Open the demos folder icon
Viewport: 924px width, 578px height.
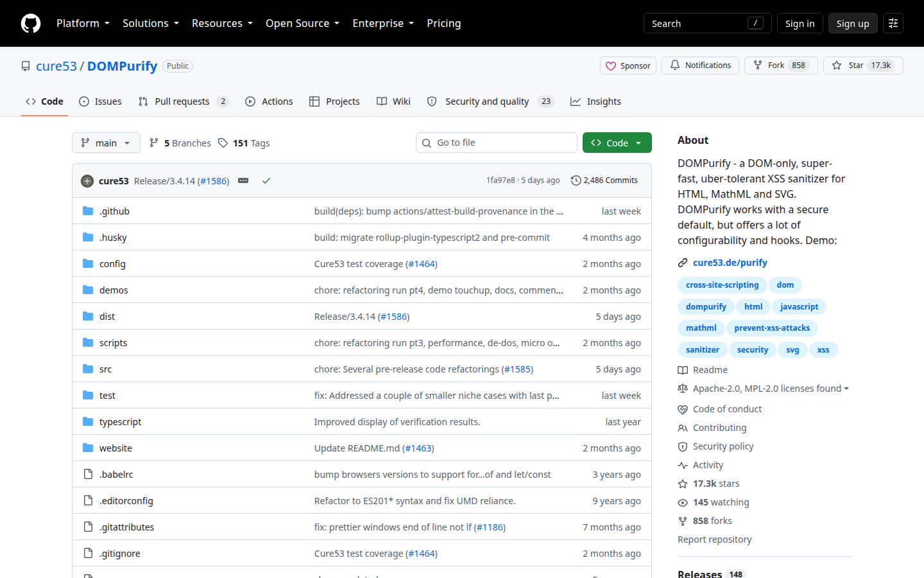coord(88,290)
